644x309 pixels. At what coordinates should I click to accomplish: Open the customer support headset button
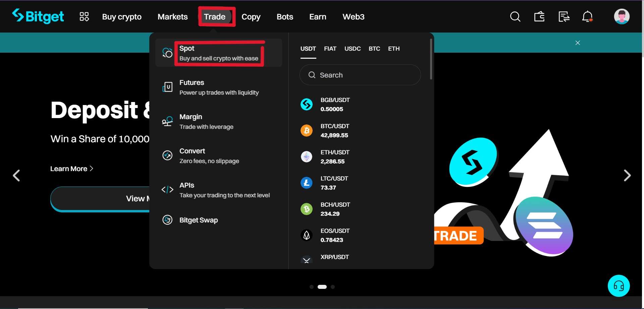[x=619, y=286]
